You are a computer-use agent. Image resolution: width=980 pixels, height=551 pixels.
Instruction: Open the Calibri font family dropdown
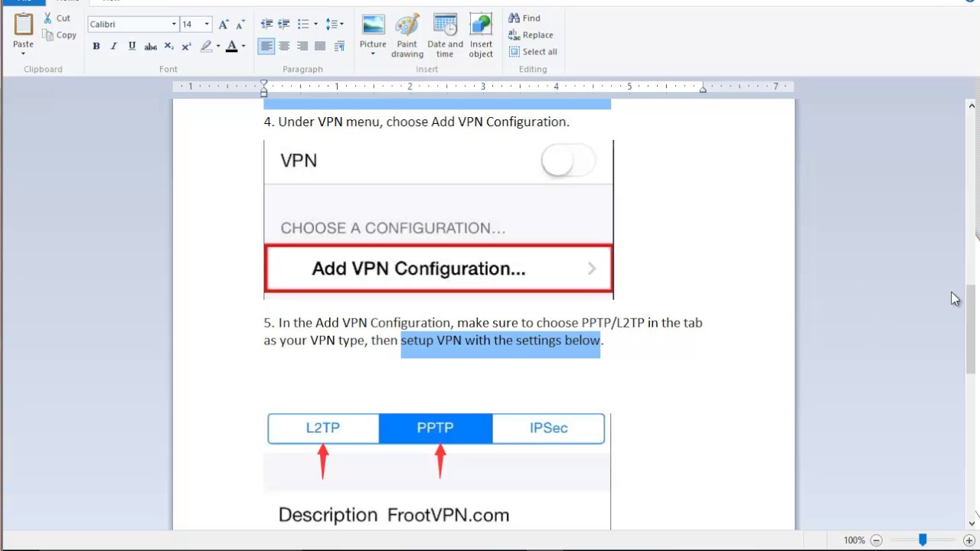point(174,24)
